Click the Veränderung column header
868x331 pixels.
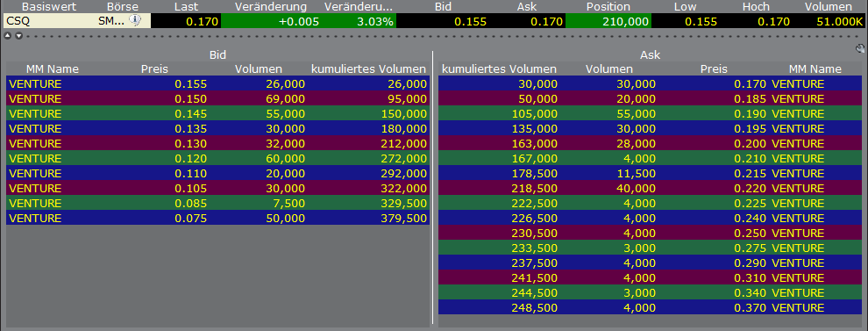tap(271, 7)
